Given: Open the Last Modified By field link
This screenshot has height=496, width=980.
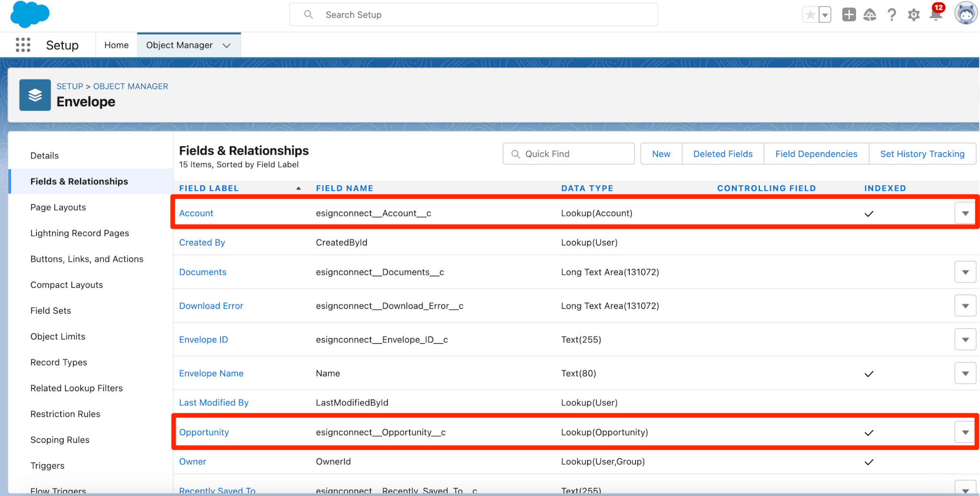Looking at the screenshot, I should 214,403.
